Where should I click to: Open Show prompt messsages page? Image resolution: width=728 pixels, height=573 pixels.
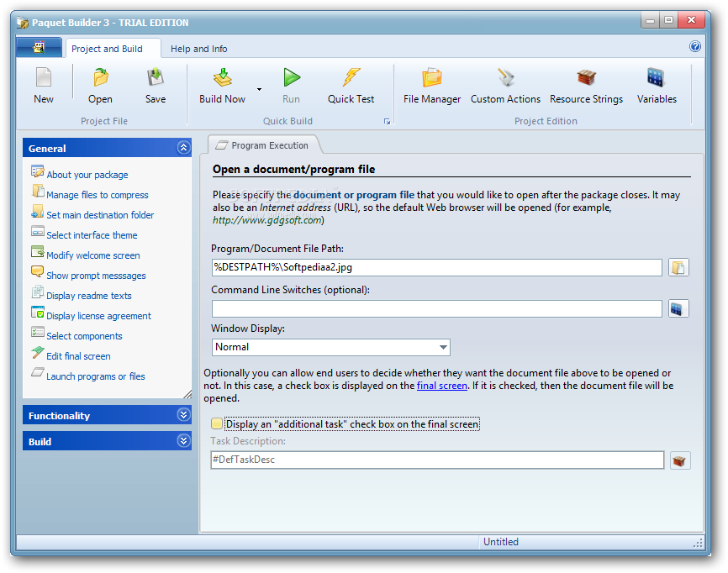(96, 276)
